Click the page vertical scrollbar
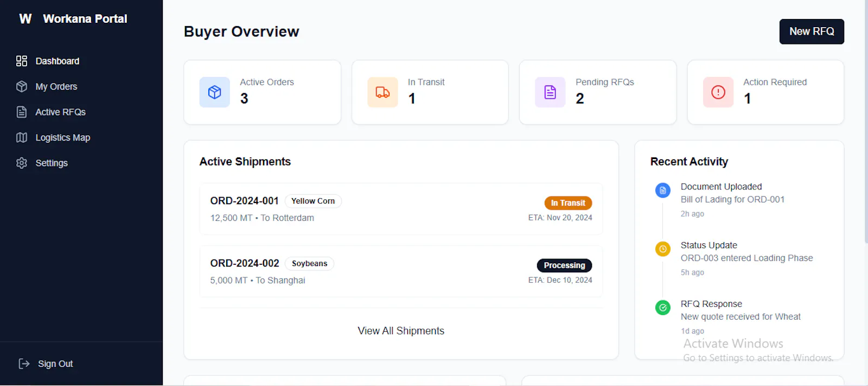This screenshot has height=386, width=868. click(x=866, y=122)
